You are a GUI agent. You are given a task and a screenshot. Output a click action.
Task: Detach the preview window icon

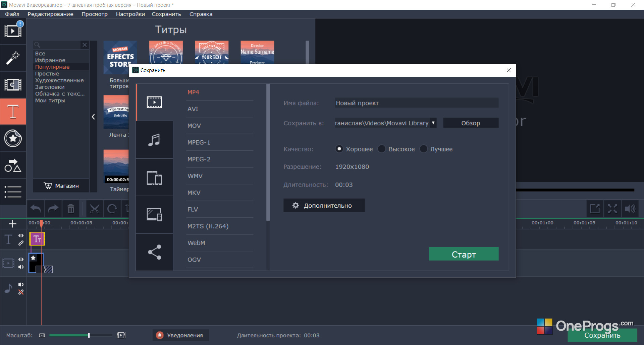point(595,209)
